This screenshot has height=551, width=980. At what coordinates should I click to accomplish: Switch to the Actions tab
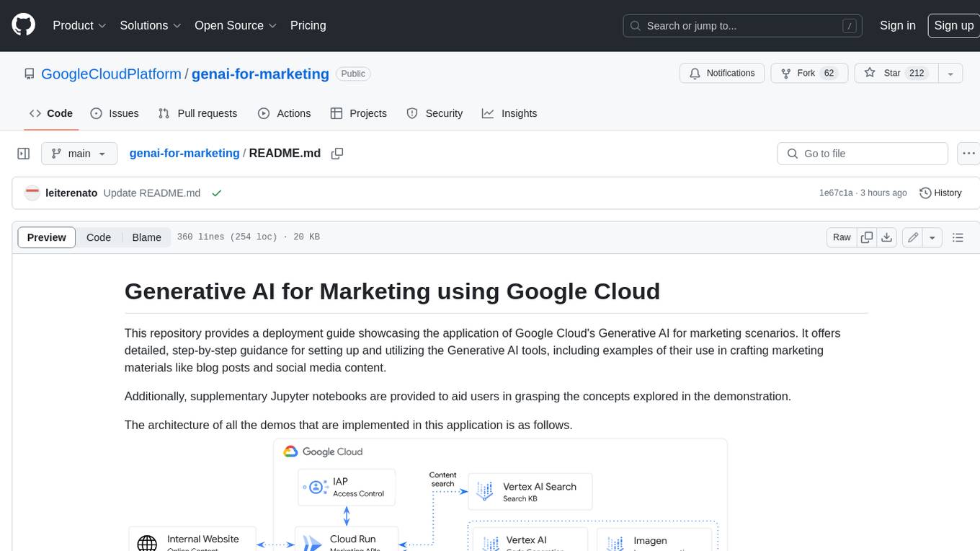[284, 113]
